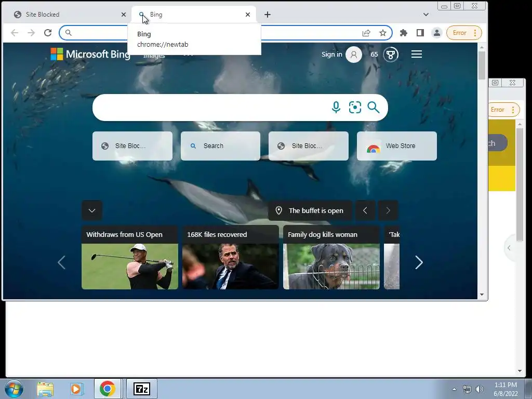Open the Chrome profile avatar
532x399 pixels.
tap(436, 33)
